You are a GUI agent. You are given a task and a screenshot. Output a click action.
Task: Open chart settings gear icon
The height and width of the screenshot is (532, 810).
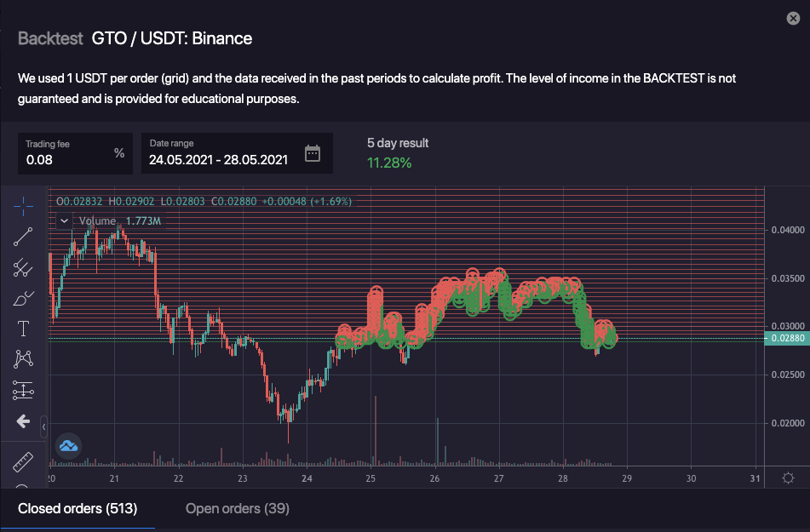coord(788,477)
